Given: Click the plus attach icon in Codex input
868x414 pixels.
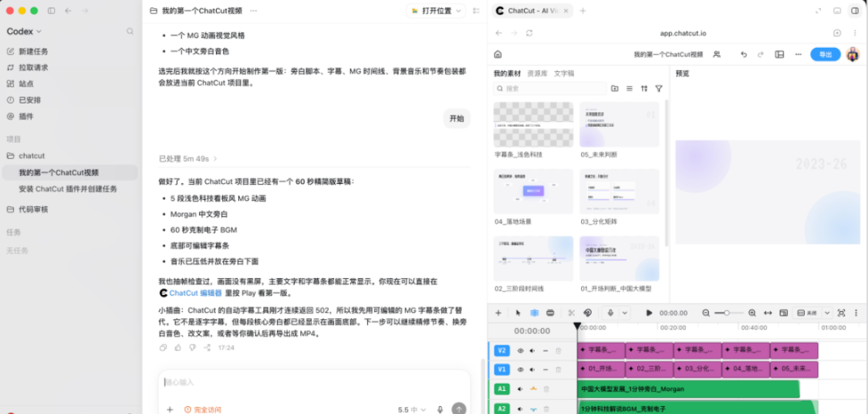Looking at the screenshot, I should point(170,409).
